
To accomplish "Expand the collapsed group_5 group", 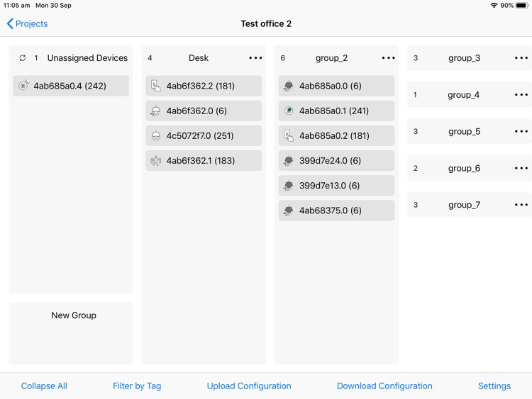I will click(470, 131).
